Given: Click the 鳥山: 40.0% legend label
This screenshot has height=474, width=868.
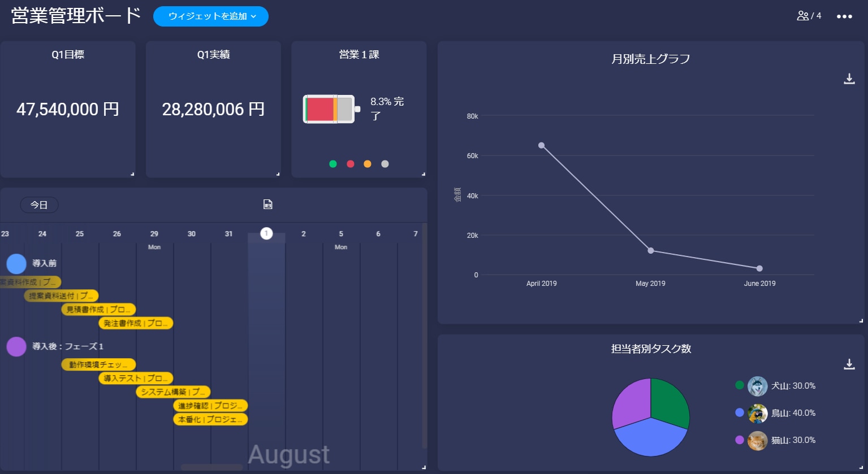Looking at the screenshot, I should click(793, 413).
